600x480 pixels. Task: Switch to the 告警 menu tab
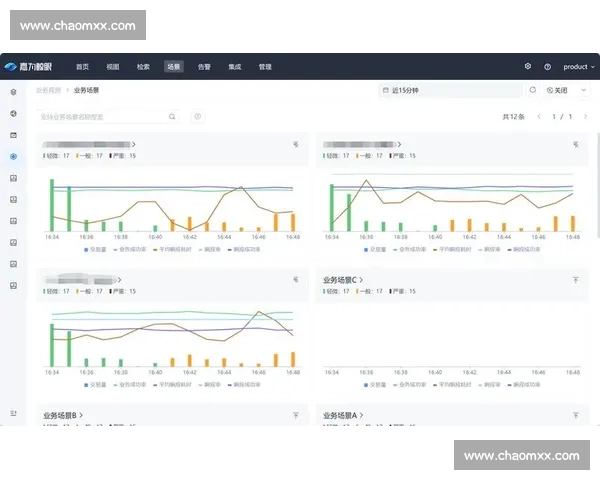click(x=204, y=67)
